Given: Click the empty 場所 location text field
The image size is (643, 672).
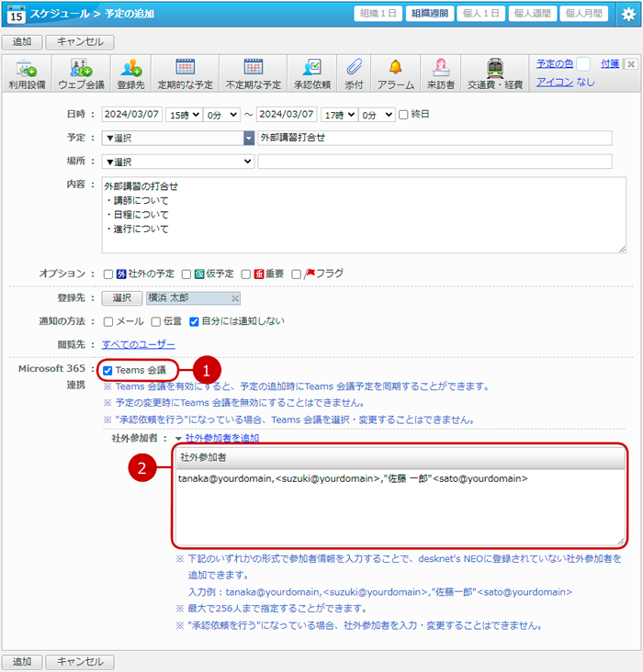Looking at the screenshot, I should (x=434, y=162).
